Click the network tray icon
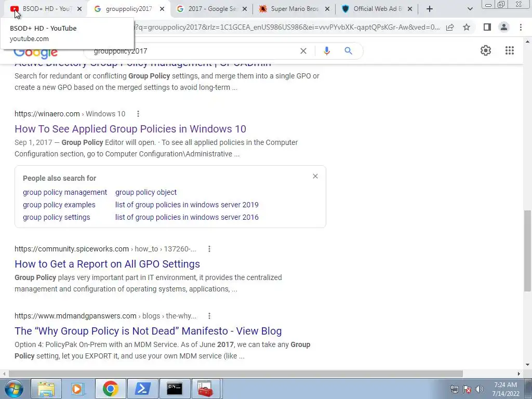The image size is (532, 399). (x=454, y=389)
